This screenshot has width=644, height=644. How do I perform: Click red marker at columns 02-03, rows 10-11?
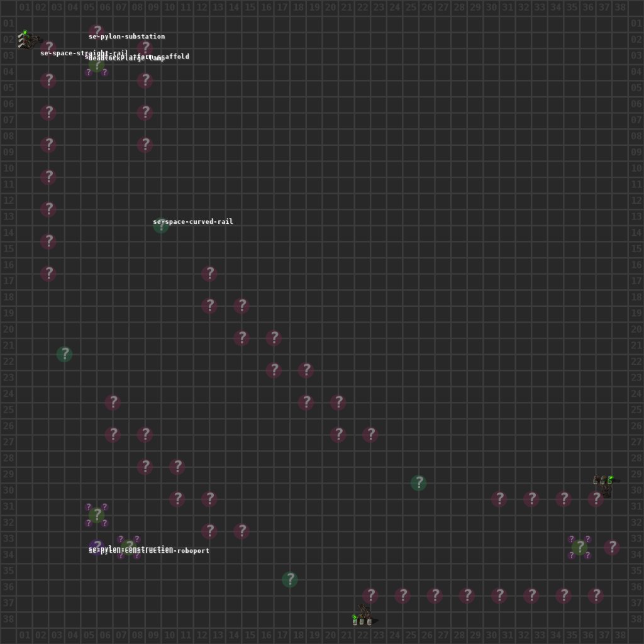48,177
